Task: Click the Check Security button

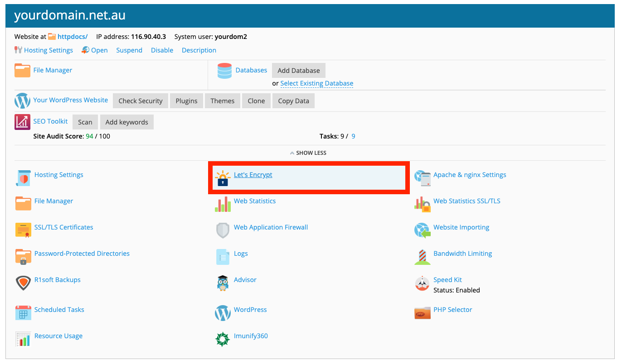Action: click(x=141, y=101)
